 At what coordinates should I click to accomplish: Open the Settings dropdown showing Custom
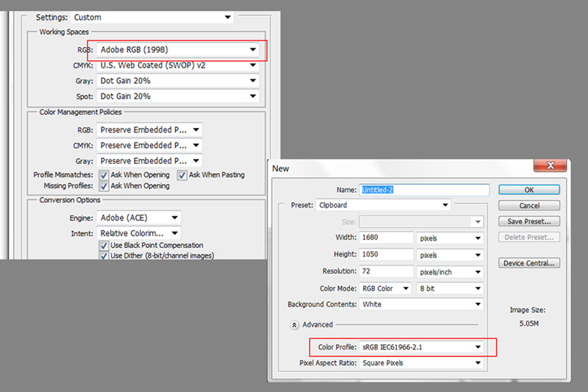(152, 17)
